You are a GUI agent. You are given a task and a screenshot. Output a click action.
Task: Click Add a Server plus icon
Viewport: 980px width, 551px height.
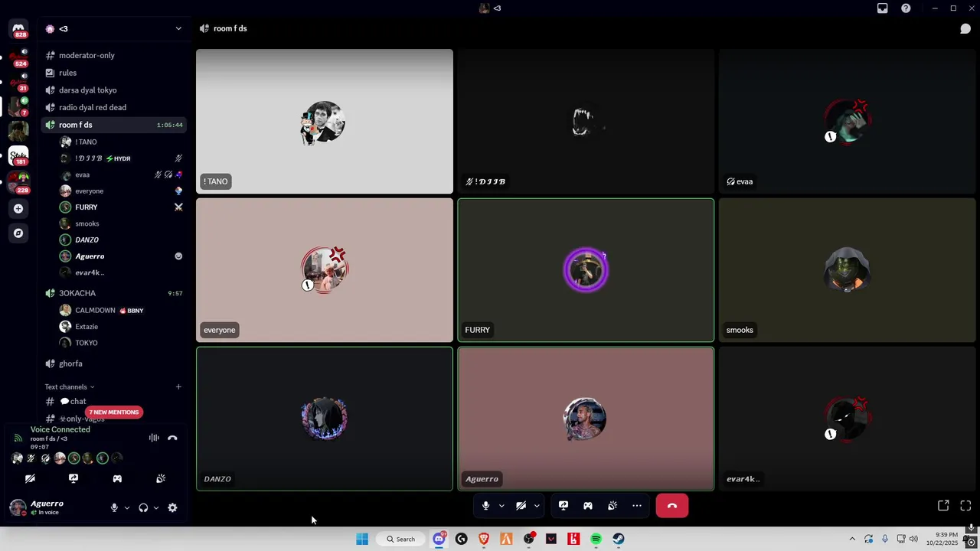point(18,208)
